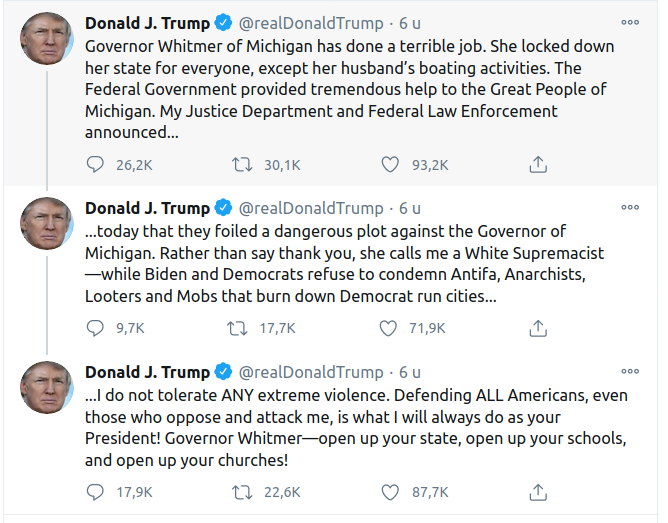Retweet the tweet with 22,6K retweets
668x523 pixels.
(x=239, y=491)
